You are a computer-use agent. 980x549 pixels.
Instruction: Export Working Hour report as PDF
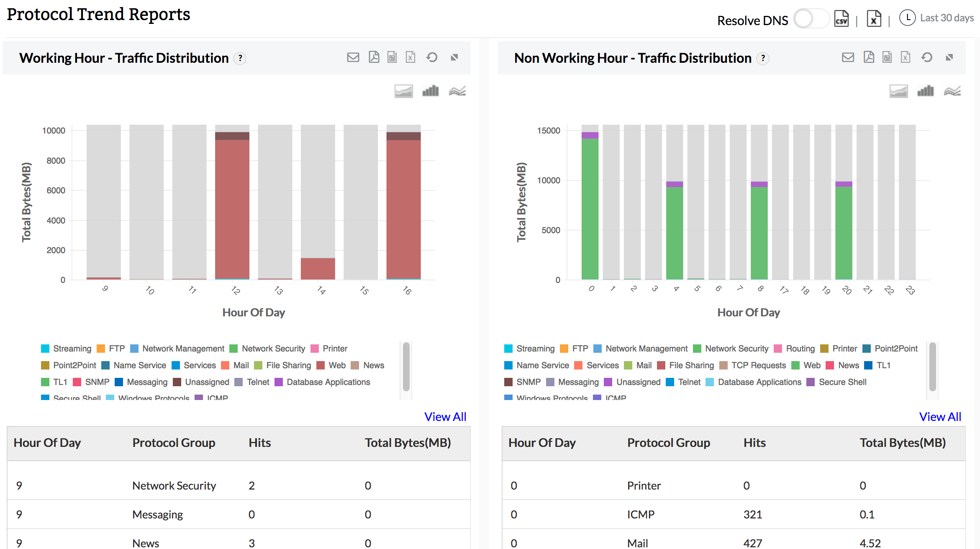click(x=374, y=57)
